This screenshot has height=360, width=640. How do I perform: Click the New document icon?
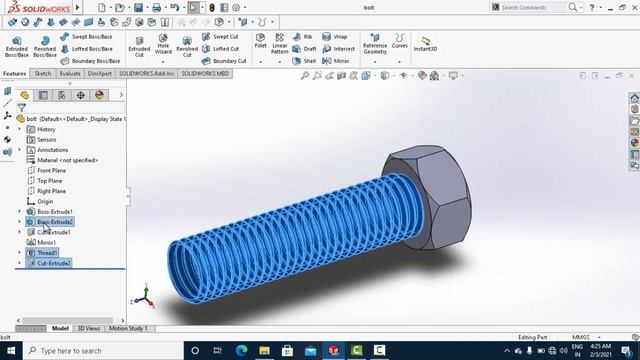click(x=102, y=7)
